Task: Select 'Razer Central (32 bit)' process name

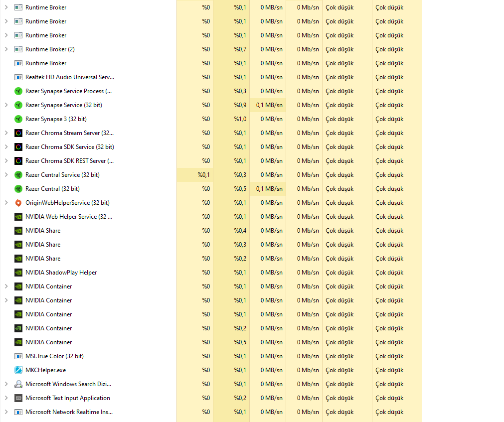Action: tap(52, 189)
